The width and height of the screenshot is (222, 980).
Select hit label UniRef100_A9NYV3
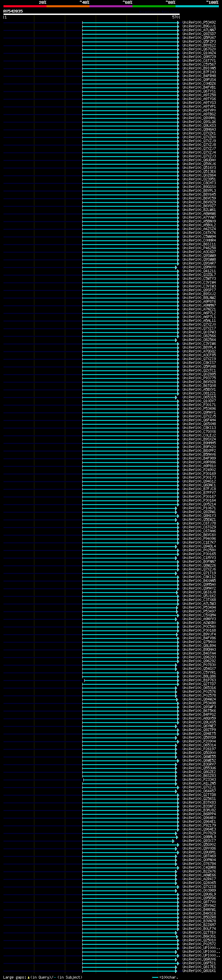[199, 618]
